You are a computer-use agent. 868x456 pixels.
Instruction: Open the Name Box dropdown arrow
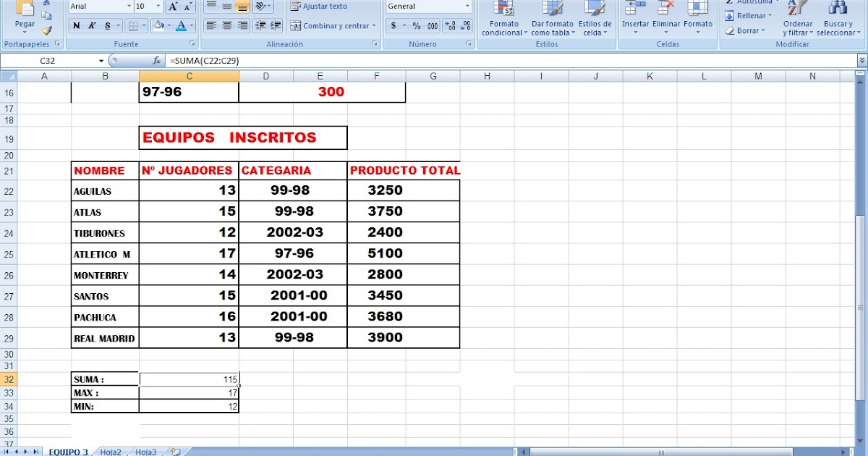101,61
